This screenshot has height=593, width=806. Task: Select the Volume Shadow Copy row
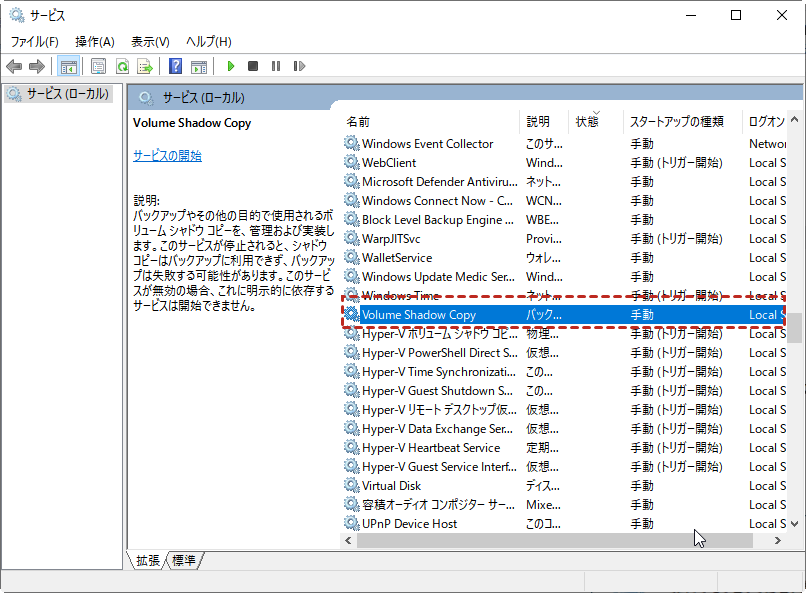point(564,314)
